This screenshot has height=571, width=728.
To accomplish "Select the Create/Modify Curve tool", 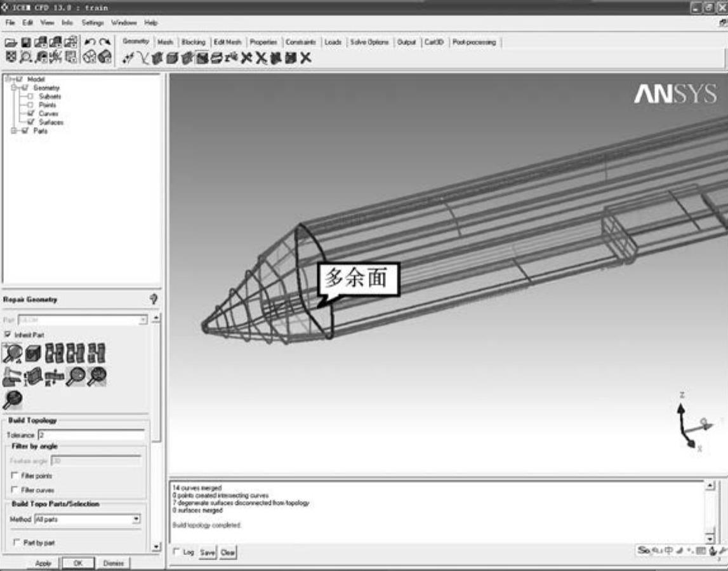I will point(143,58).
